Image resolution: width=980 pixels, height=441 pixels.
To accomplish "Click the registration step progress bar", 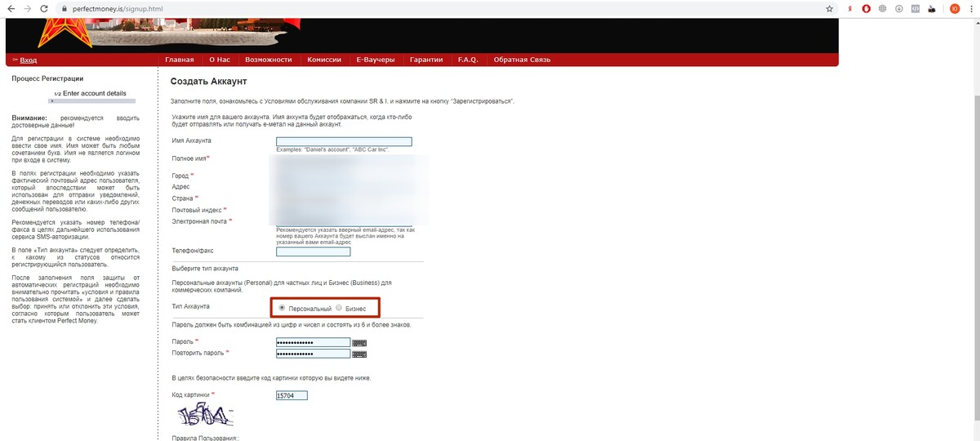I will pyautogui.click(x=90, y=101).
